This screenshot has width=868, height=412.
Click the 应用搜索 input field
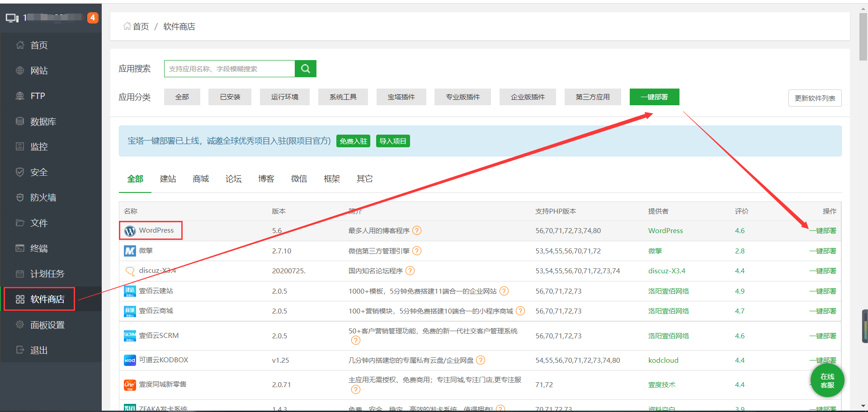(x=230, y=69)
